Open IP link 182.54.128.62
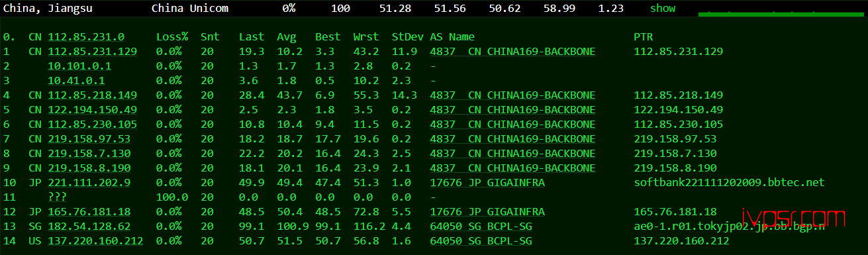Viewport: 868px width, 255px height. click(89, 227)
